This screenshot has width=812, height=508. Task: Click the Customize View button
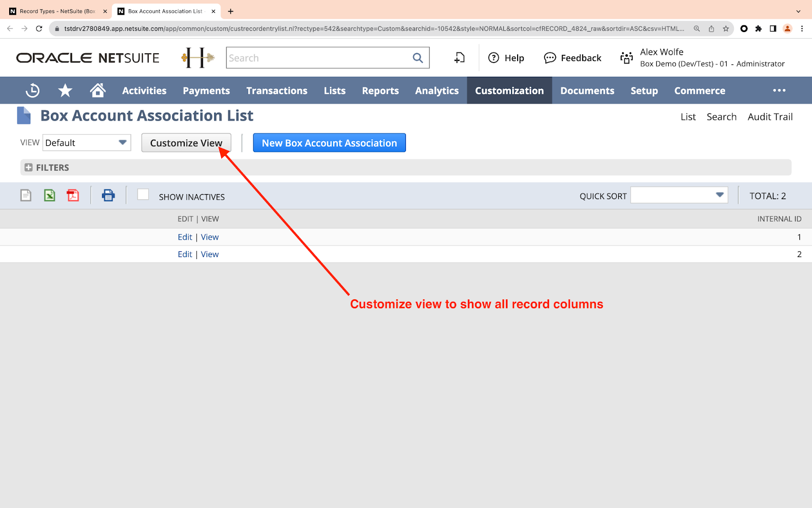click(x=186, y=143)
